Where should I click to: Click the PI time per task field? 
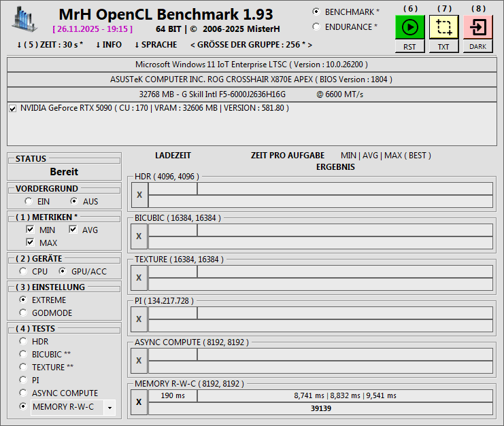(345, 313)
